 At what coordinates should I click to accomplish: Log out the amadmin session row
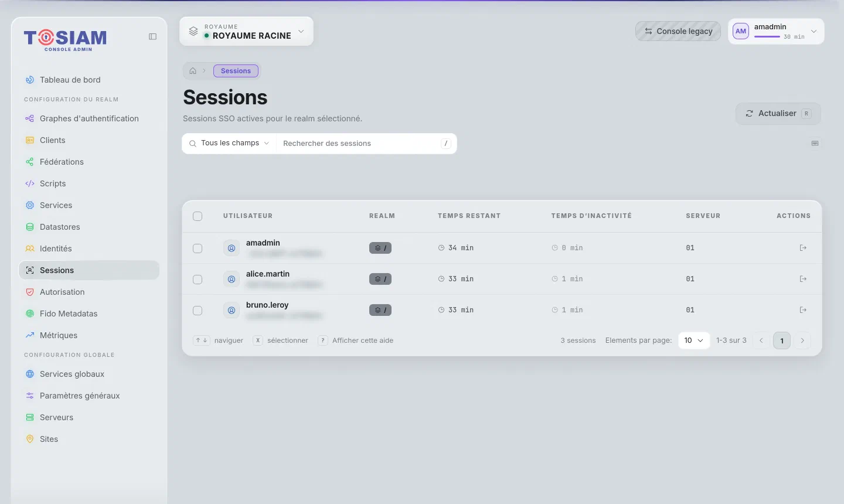tap(803, 248)
